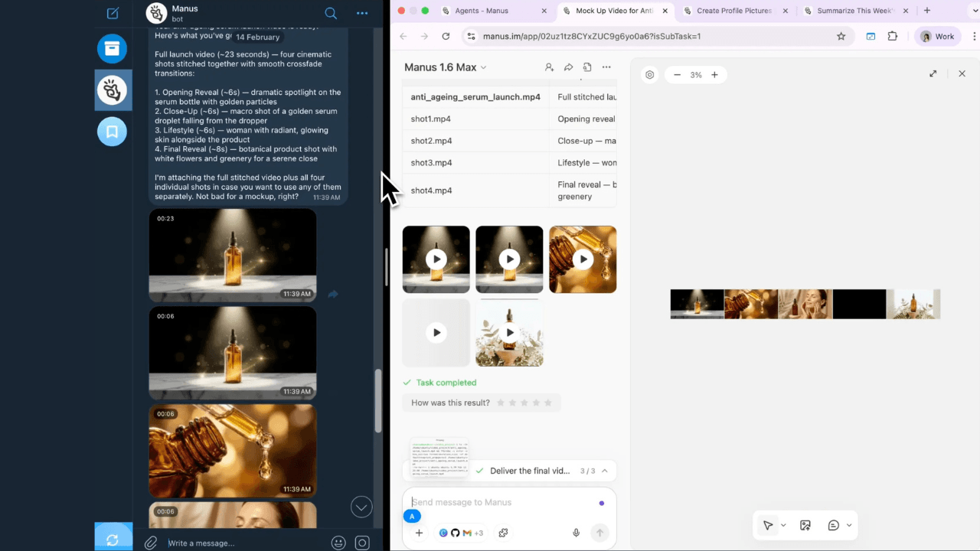Screen dimensions: 980x551
Task: Bookmark this page with the star icon
Action: 841,36
